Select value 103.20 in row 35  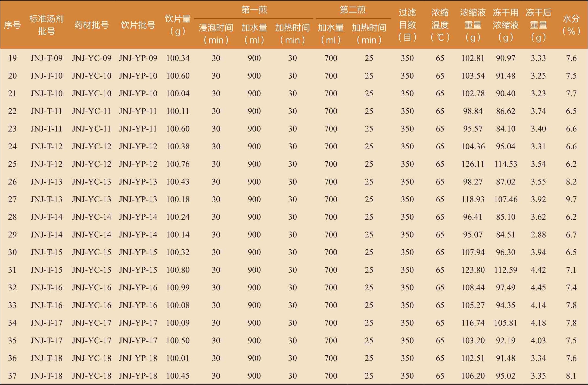coord(473,341)
